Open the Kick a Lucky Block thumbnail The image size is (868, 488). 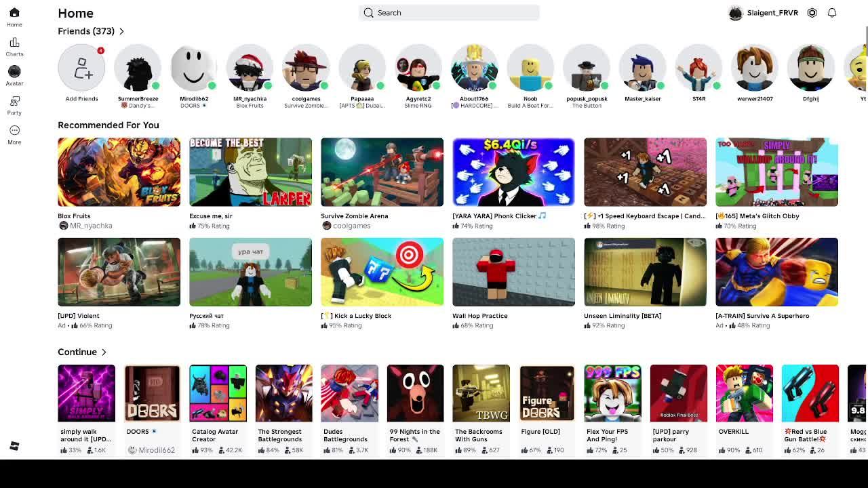[x=382, y=272]
